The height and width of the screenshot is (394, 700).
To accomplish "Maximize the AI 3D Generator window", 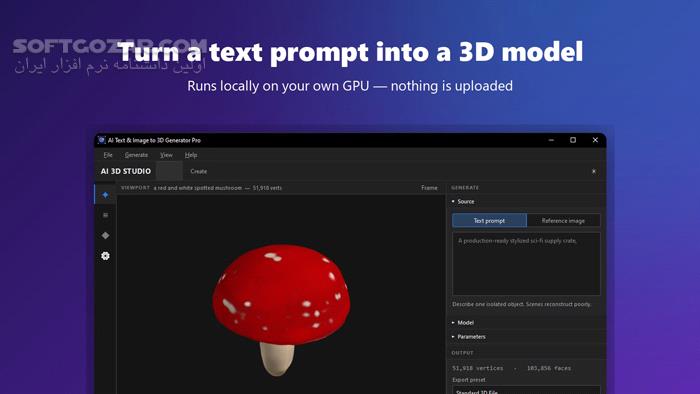I will (573, 140).
